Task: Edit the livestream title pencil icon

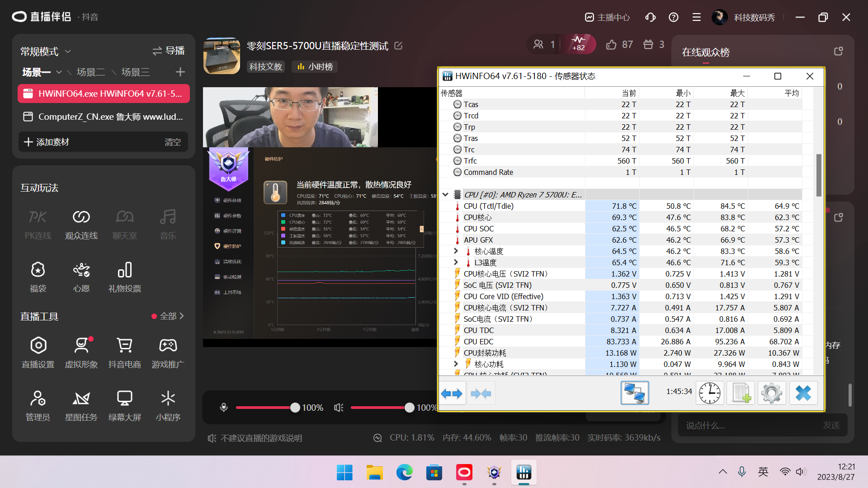Action: click(398, 46)
